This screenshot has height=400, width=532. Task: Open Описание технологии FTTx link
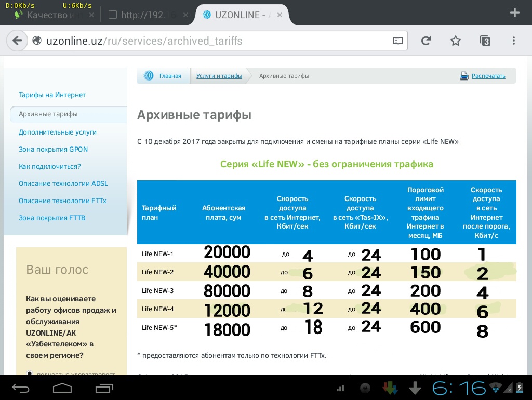[62, 201]
